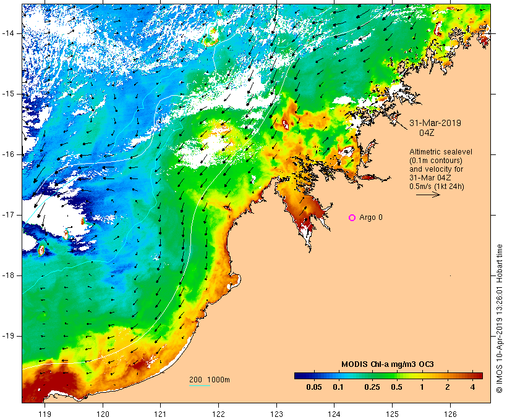Screen dimensions: 507x420
Task: Click the colorbar value '0.5'
Action: 396,387
